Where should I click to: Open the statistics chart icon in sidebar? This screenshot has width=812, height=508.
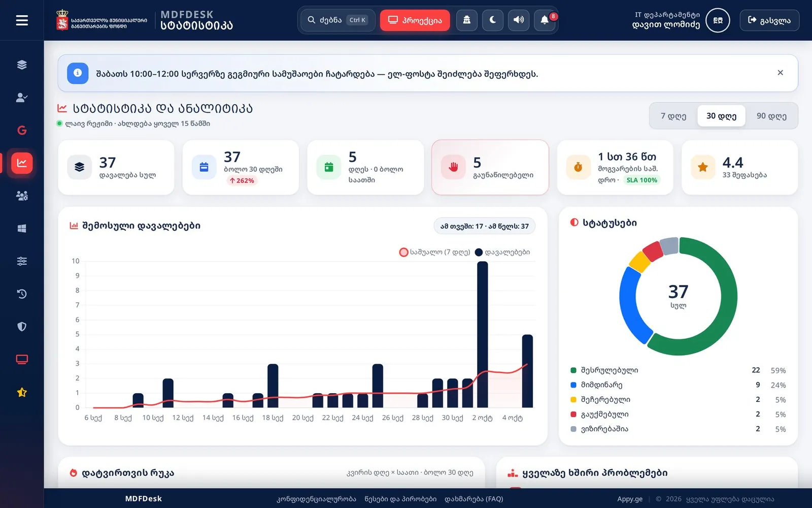click(x=22, y=163)
